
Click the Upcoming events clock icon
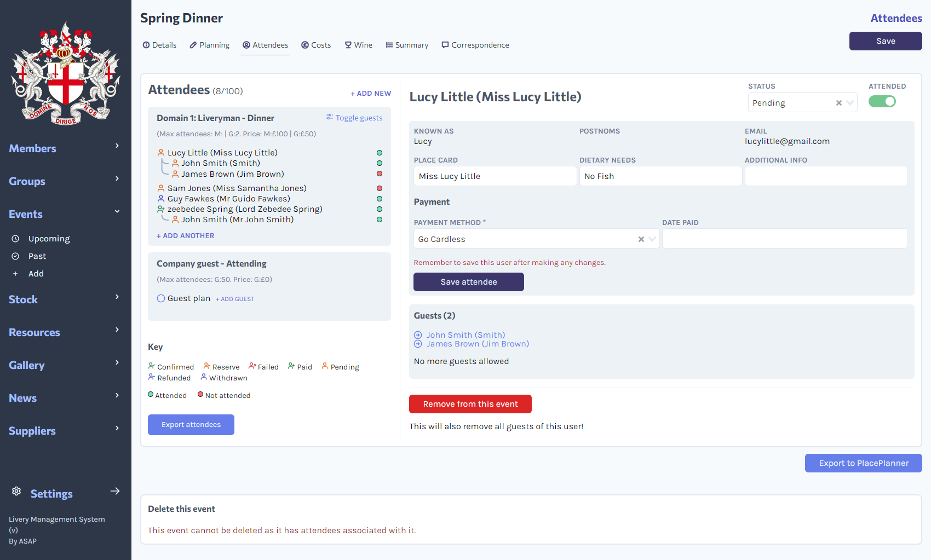tap(15, 238)
